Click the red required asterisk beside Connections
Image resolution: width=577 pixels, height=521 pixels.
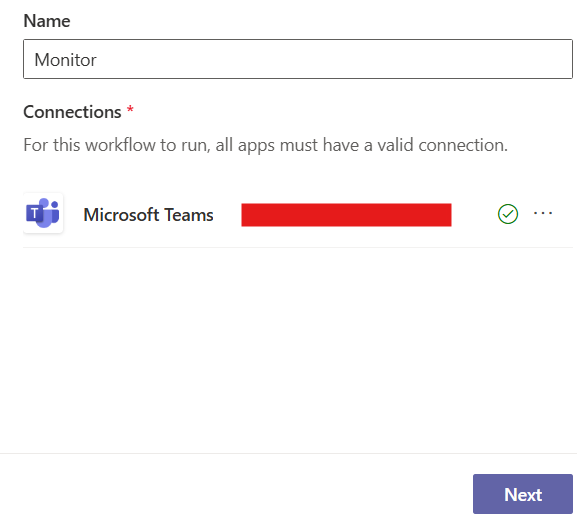click(130, 109)
